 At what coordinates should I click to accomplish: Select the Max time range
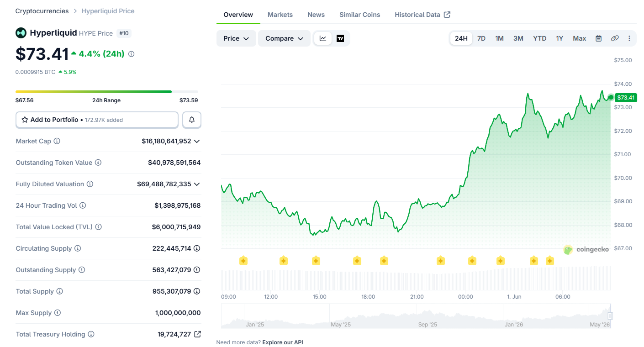point(580,38)
